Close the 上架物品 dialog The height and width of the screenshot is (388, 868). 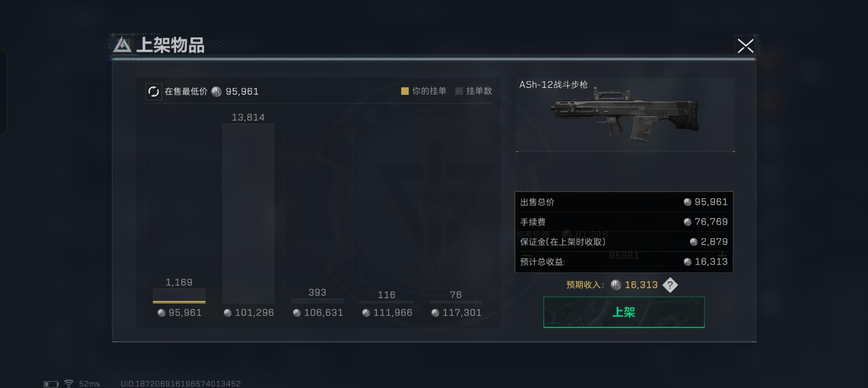[x=745, y=46]
